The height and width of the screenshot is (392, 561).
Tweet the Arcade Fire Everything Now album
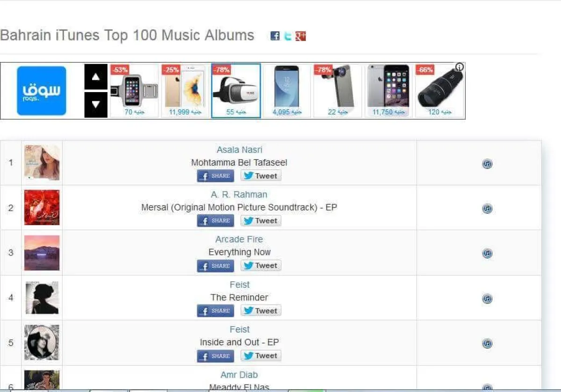[x=261, y=265]
